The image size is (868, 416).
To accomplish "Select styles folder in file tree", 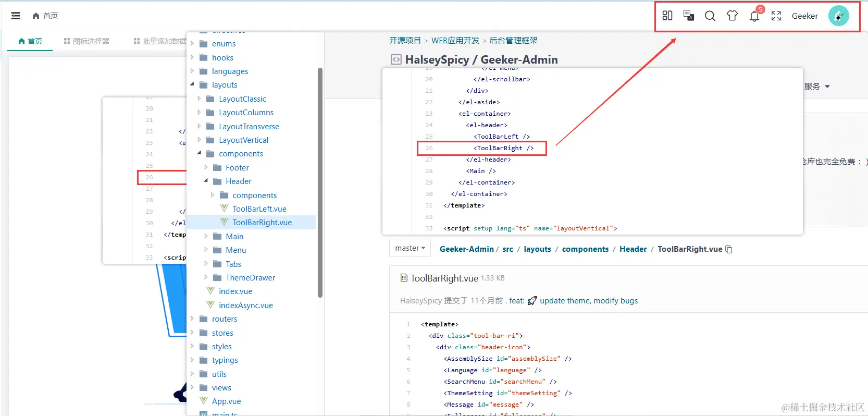I will pos(221,346).
